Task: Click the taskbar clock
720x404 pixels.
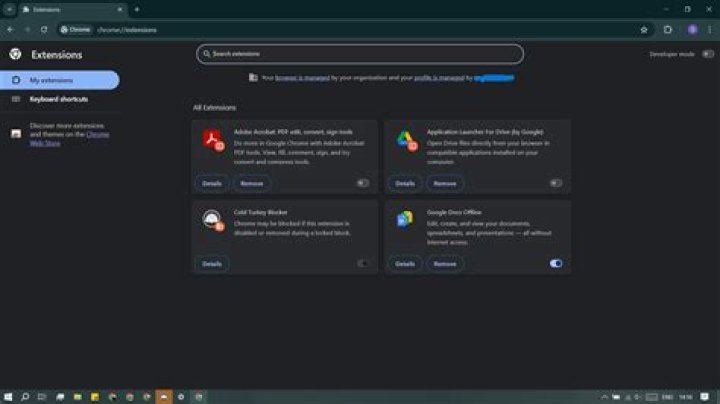Action: click(x=686, y=397)
